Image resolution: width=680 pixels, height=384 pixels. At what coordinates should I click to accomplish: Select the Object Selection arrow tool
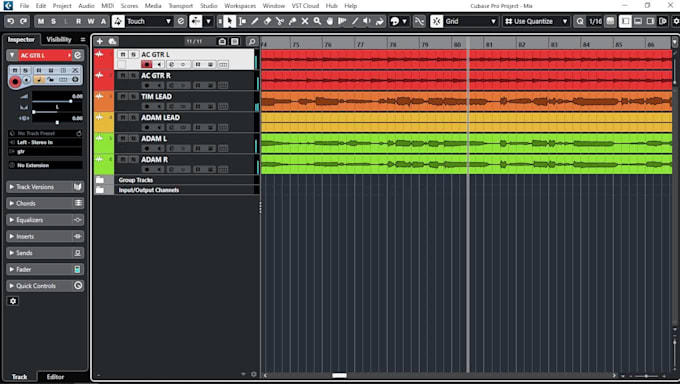click(229, 21)
